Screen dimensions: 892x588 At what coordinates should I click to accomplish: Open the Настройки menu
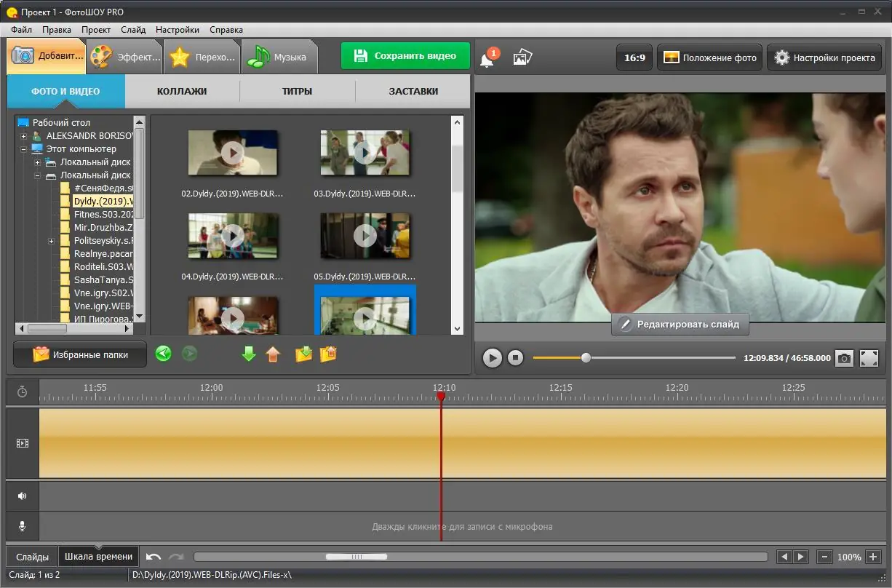(177, 30)
